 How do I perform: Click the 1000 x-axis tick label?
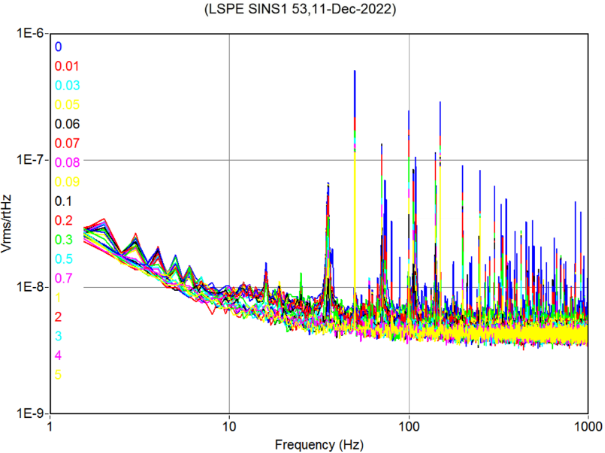(x=586, y=425)
